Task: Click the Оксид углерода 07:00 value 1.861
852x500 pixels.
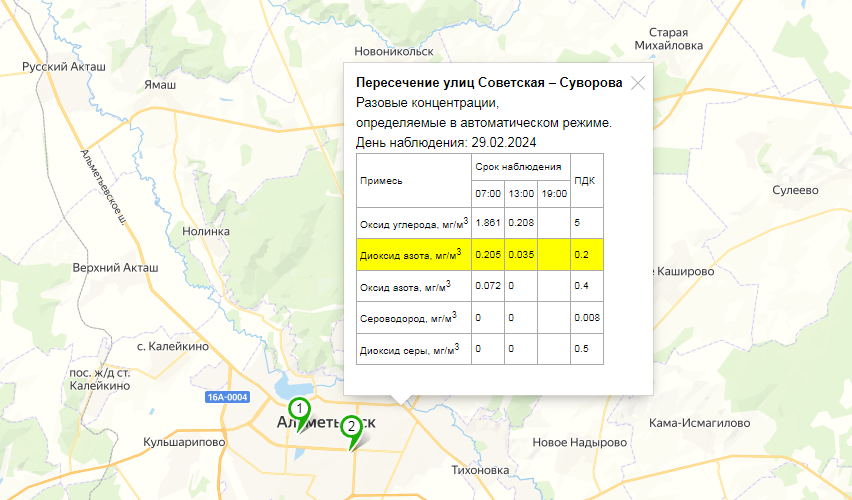Action: click(x=488, y=222)
